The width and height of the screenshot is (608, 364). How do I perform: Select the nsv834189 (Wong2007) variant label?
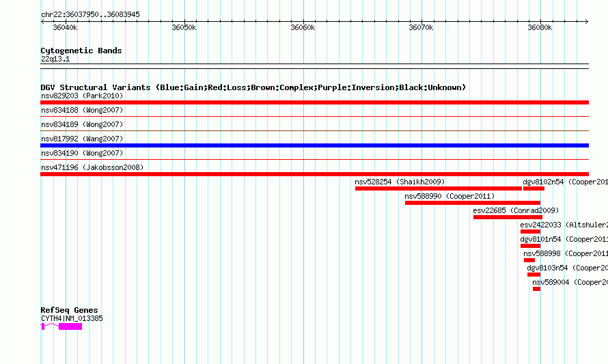click(x=82, y=124)
